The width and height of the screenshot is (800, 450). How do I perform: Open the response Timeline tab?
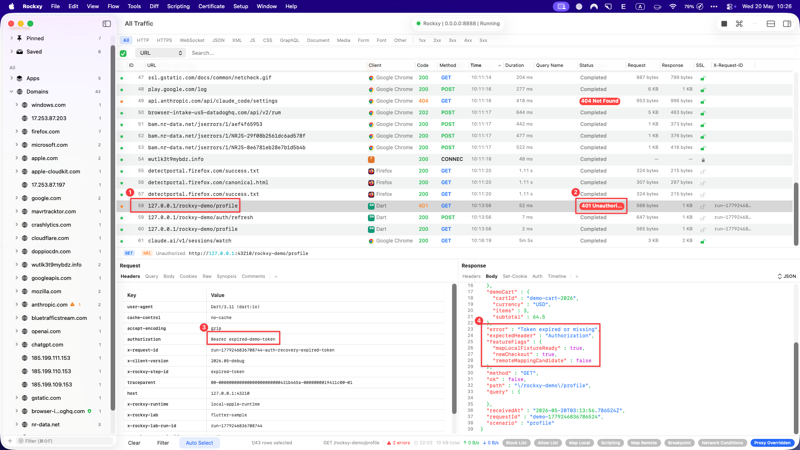tap(557, 277)
